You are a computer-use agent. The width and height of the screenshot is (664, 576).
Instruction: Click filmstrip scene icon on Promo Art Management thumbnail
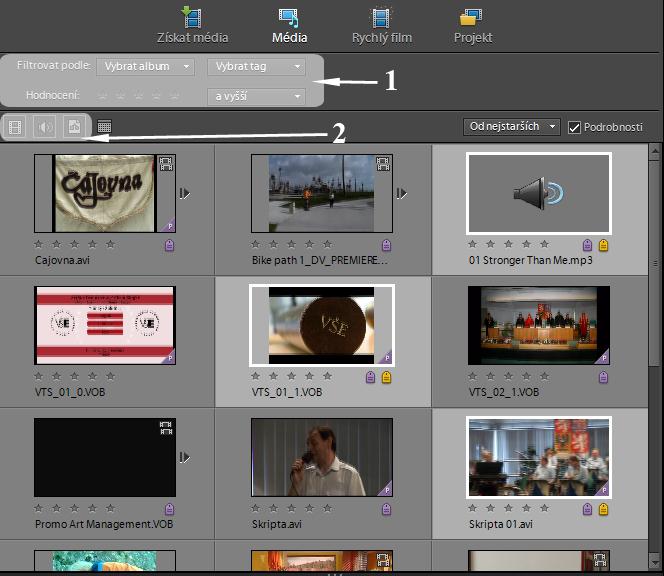(x=166, y=428)
